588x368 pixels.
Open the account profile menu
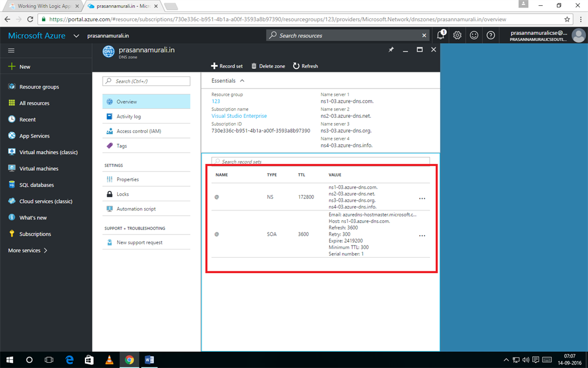[546, 35]
